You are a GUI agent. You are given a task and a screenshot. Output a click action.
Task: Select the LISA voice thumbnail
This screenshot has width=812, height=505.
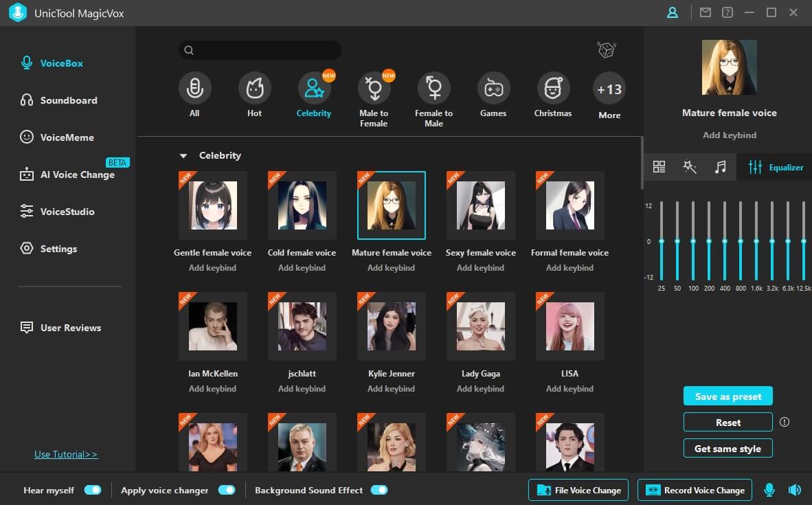(x=569, y=326)
